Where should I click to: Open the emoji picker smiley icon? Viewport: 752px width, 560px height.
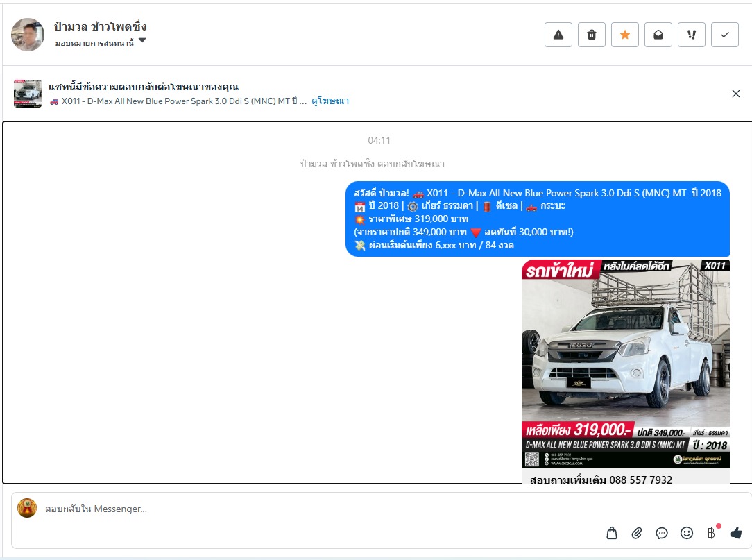(686, 533)
